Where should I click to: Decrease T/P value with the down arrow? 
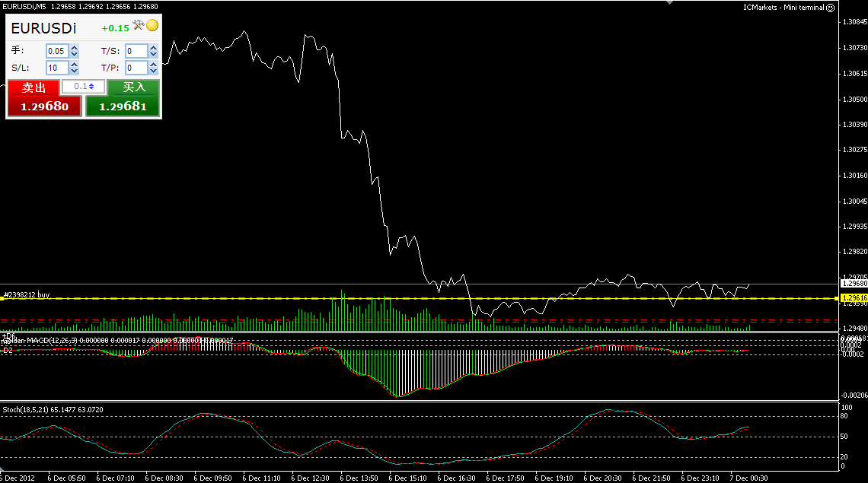coord(153,71)
